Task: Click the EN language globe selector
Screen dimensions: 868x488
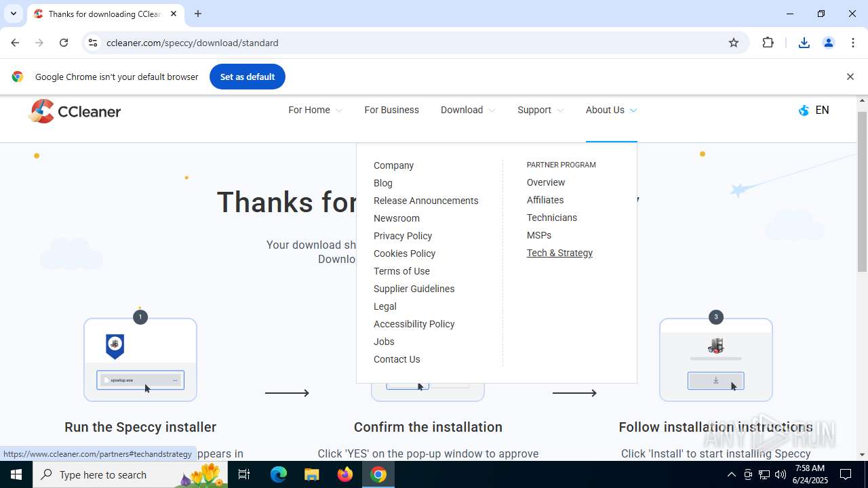Action: (814, 110)
